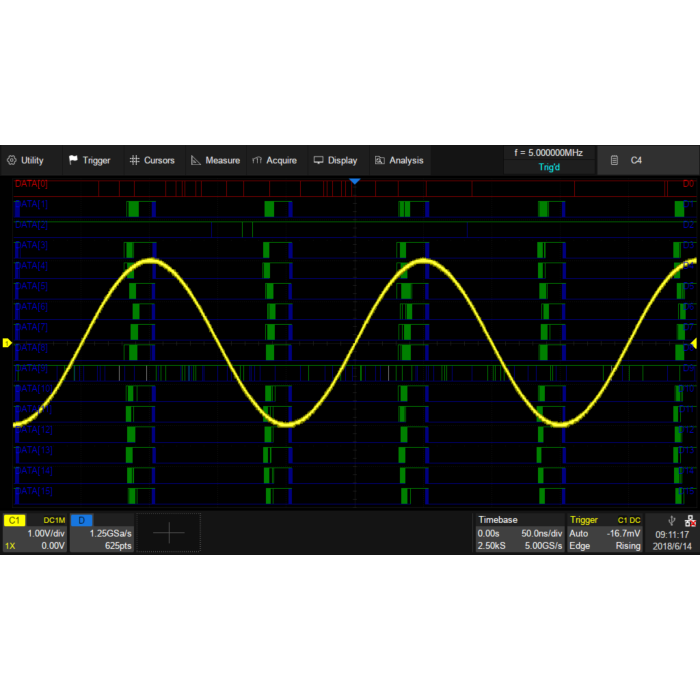The height and width of the screenshot is (700, 700).
Task: Open the C4 channel label box
Action: pos(646,160)
